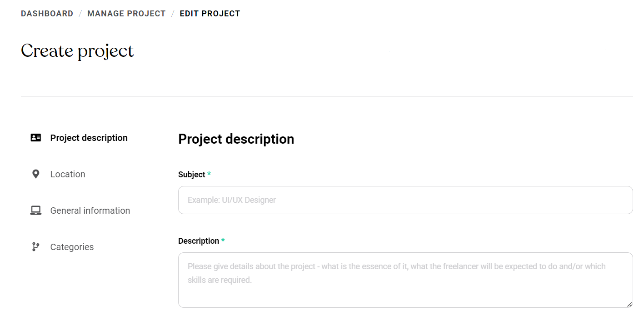Click the General information laptop icon
The width and height of the screenshot is (644, 321).
[x=35, y=210]
